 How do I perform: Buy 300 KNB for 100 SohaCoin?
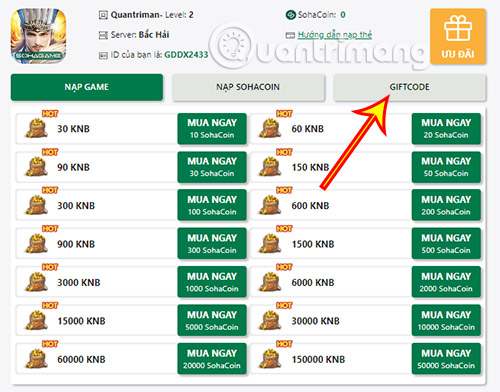click(212, 205)
